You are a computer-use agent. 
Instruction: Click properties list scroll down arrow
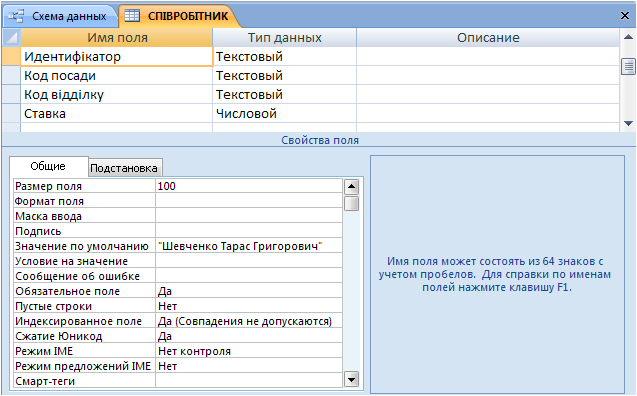coord(351,380)
